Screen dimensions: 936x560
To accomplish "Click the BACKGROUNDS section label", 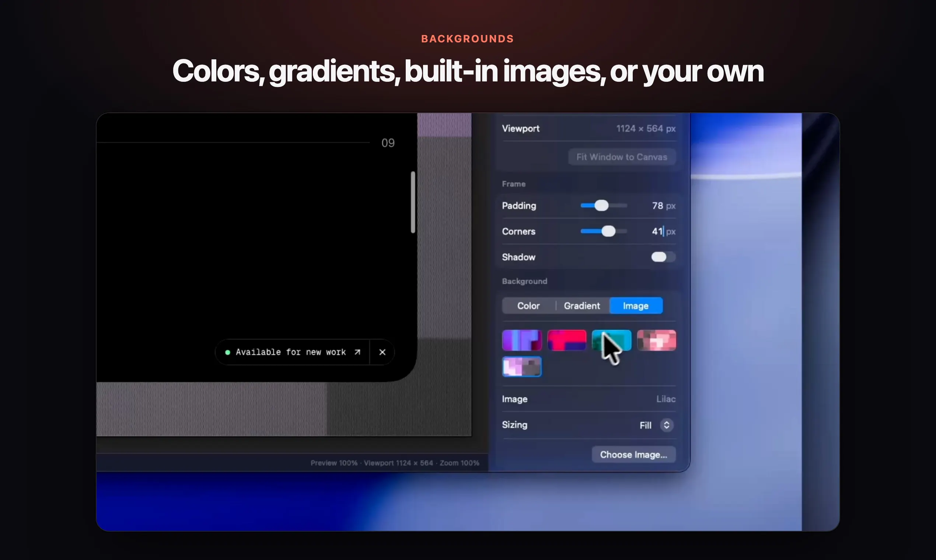I will (468, 39).
